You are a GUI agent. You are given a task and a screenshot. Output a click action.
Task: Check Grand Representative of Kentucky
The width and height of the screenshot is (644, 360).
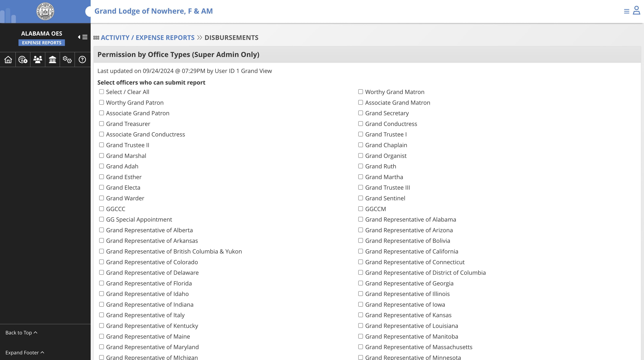point(102,326)
